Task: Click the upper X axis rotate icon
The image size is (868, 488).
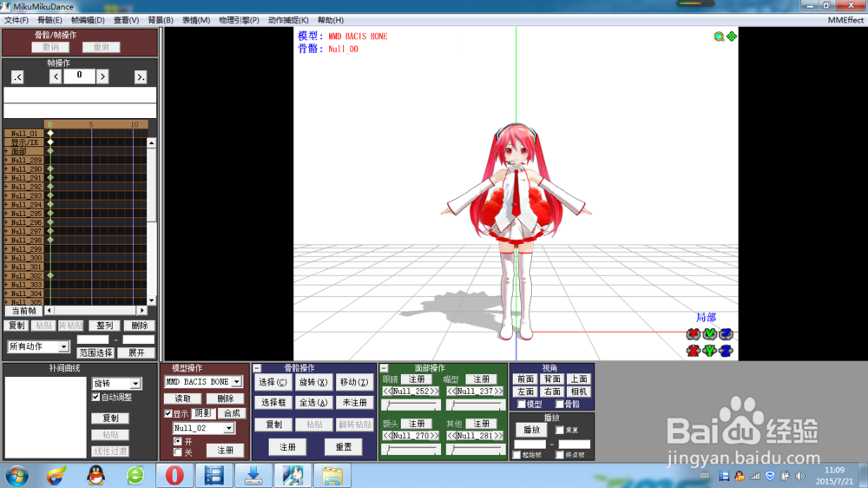Action: point(693,334)
